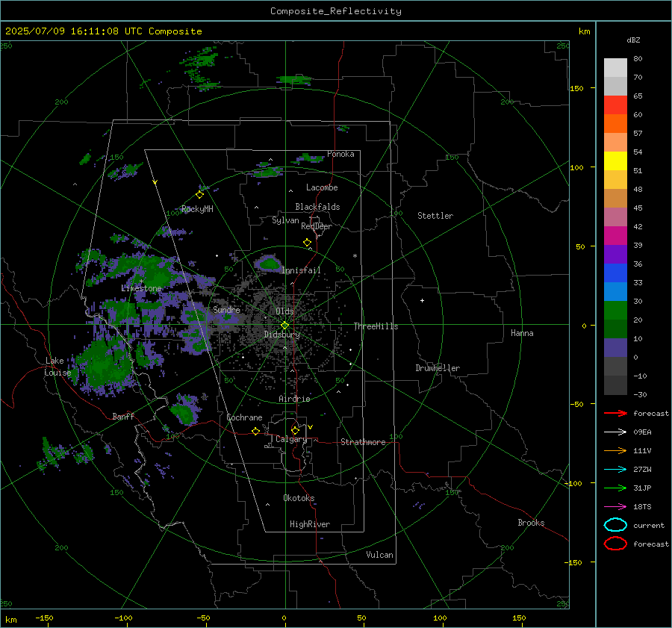Select the dark orange 57 dBZ swatch
Screen dimensions: 672x628
click(615, 124)
